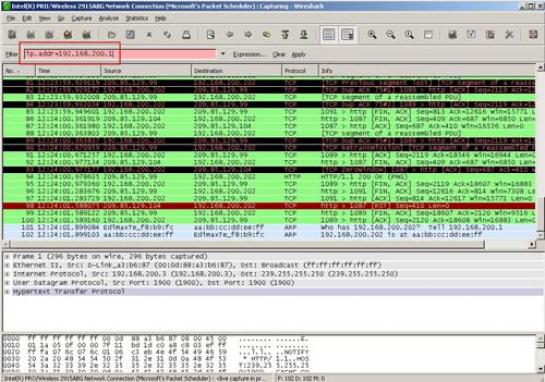The image size is (545, 382).
Task: Find a packet with the search icon
Action: 211,34
